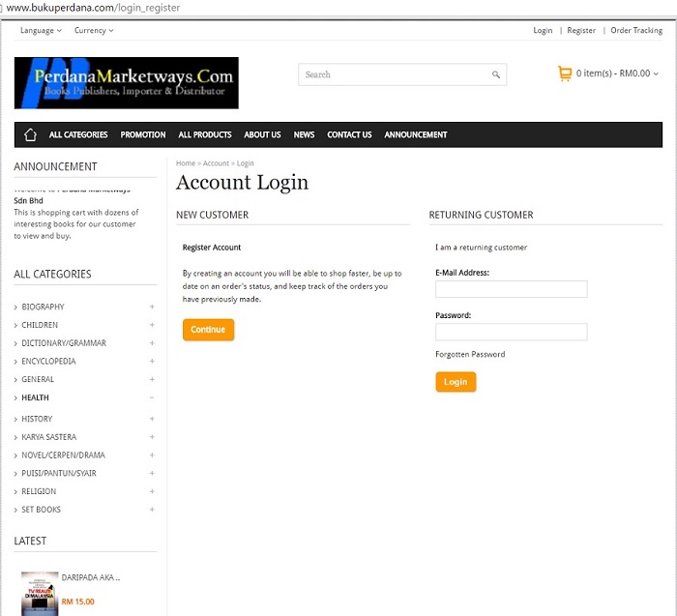Open the NOVEL/CERPEN/DRAMA category link
Image resolution: width=677 pixels, height=616 pixels.
pyautogui.click(x=64, y=455)
